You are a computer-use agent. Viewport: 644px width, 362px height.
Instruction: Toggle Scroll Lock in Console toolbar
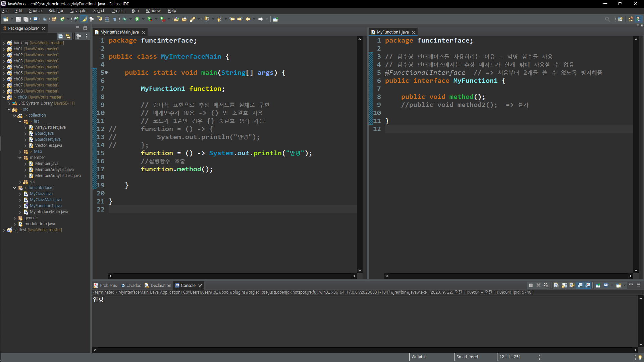[564, 285]
